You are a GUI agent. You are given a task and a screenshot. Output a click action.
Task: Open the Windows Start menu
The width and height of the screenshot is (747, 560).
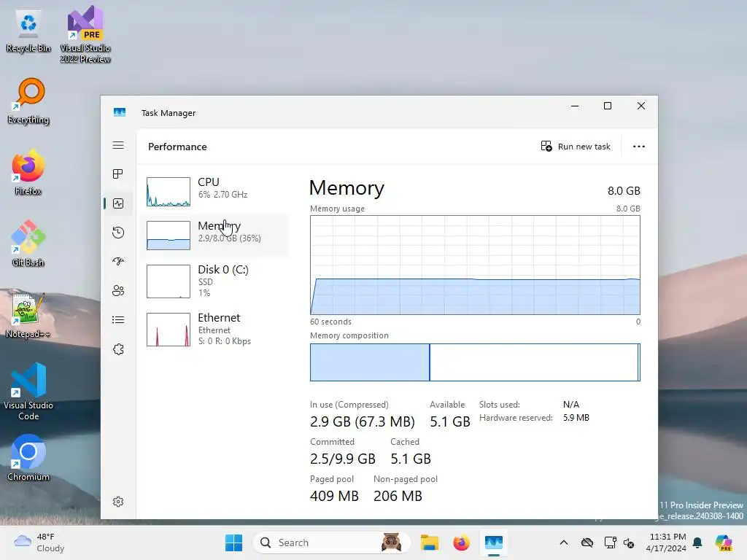pos(233,542)
